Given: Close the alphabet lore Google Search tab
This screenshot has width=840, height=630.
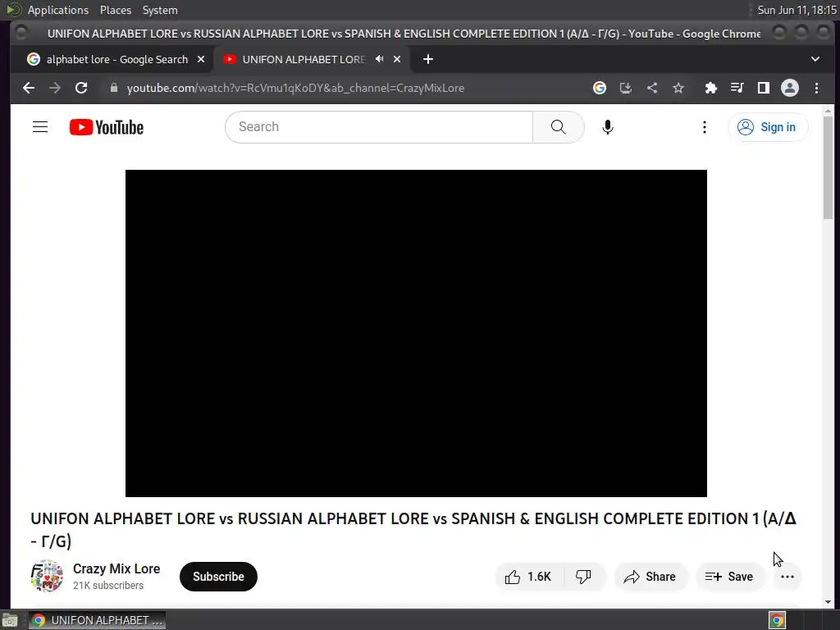Looking at the screenshot, I should point(201,59).
